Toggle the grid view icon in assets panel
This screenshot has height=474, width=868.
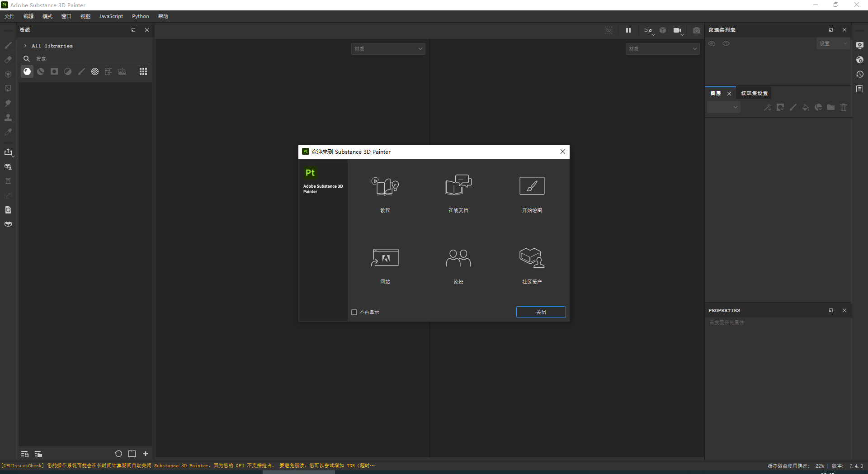pyautogui.click(x=143, y=71)
